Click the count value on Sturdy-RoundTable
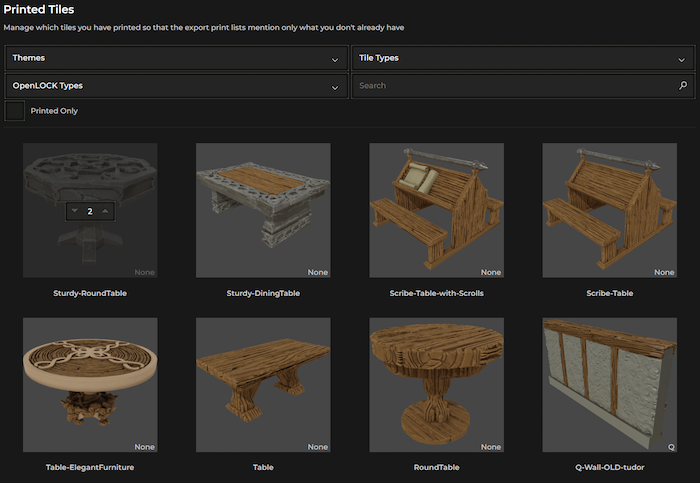 90,211
